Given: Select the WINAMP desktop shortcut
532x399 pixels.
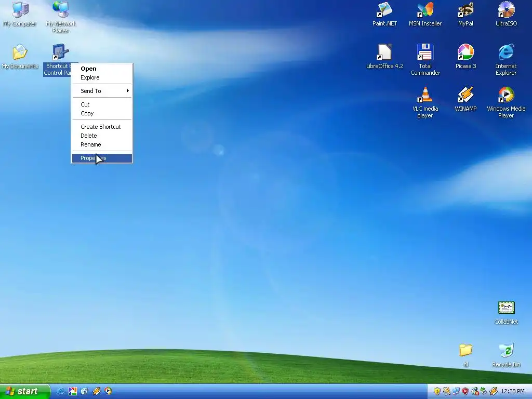Looking at the screenshot, I should [x=465, y=99].
